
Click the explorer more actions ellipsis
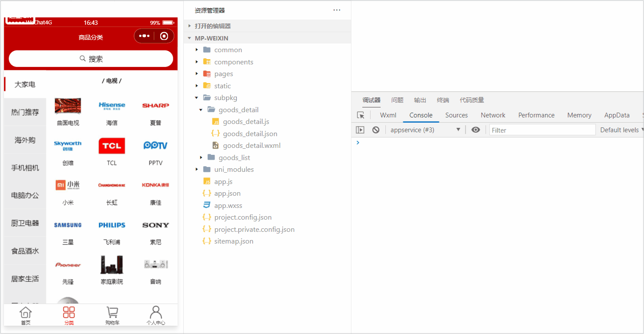(x=337, y=10)
